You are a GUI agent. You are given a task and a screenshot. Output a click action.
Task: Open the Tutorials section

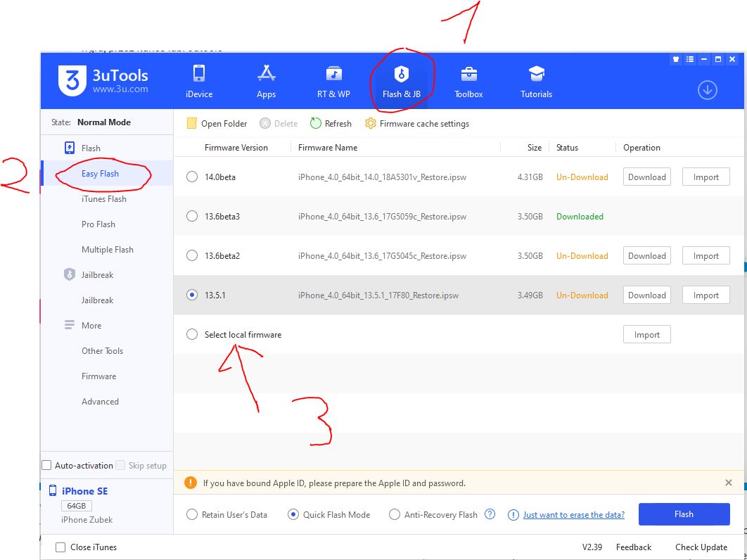pos(536,82)
